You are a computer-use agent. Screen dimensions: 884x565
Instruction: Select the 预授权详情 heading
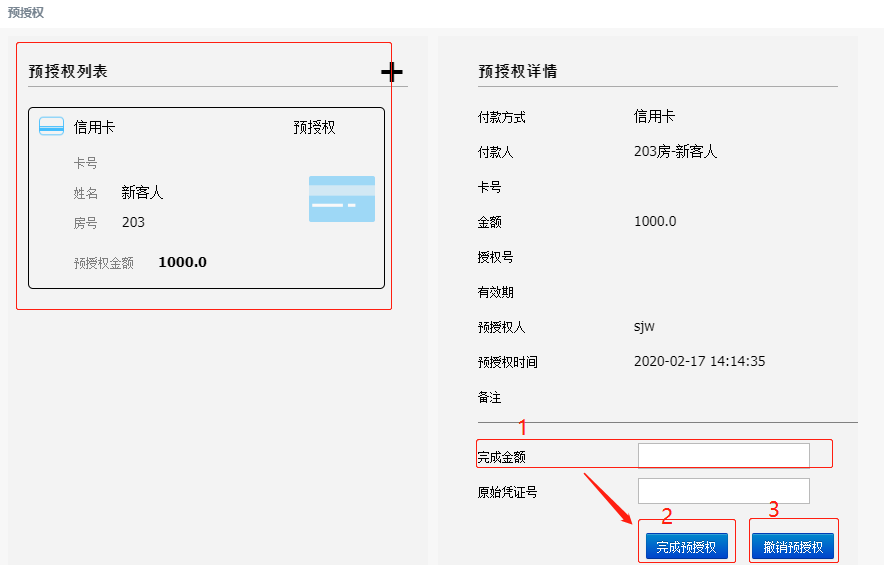coord(518,72)
